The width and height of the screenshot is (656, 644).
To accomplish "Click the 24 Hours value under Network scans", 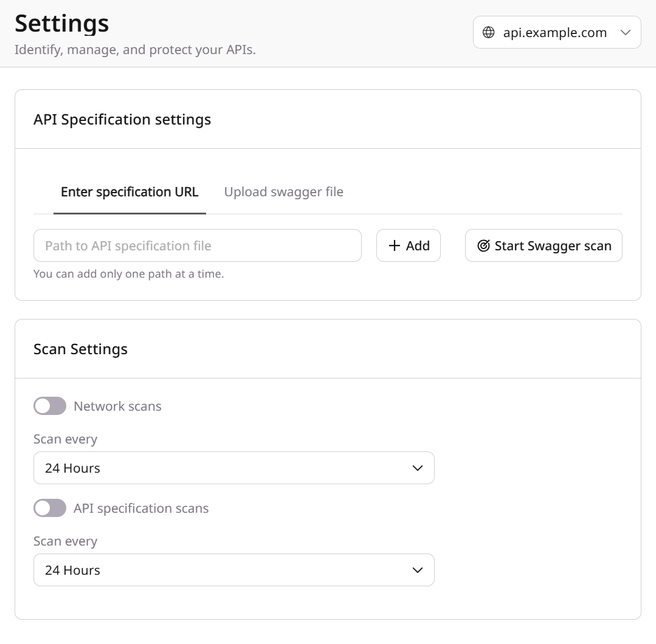I will (72, 468).
